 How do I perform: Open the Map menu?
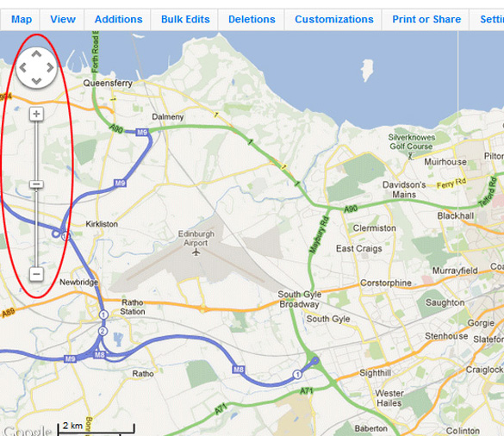click(22, 19)
